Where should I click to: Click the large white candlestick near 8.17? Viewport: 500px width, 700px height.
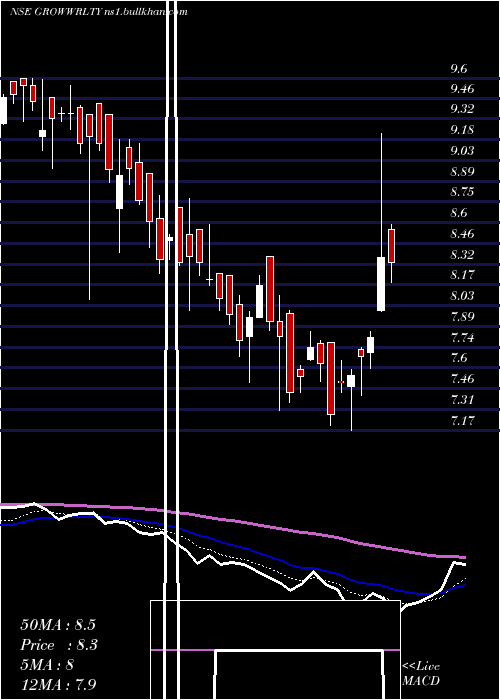pyautogui.click(x=381, y=284)
